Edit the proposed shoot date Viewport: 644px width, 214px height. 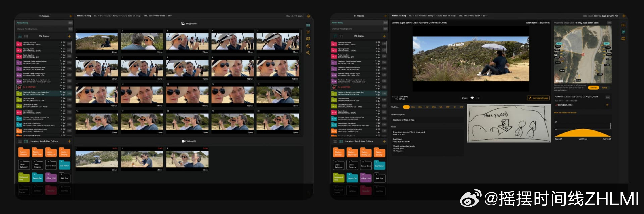pyautogui.click(x=609, y=23)
